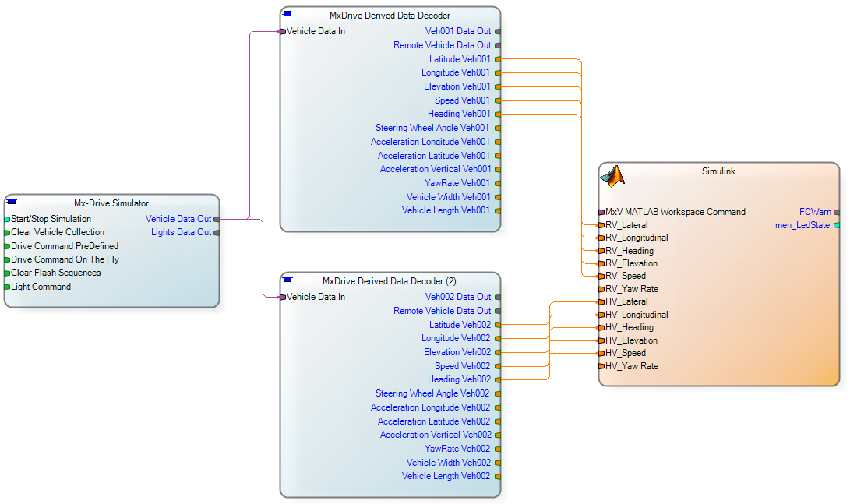Click the Acceleration Latitude Veh002 label
Screen dimensions: 850x504
click(434, 421)
